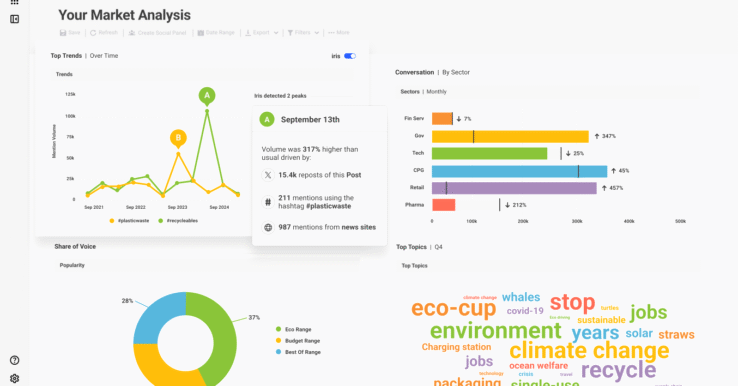Click the Save toolbar button
Image resolution: width=738 pixels, height=386 pixels.
click(70, 32)
